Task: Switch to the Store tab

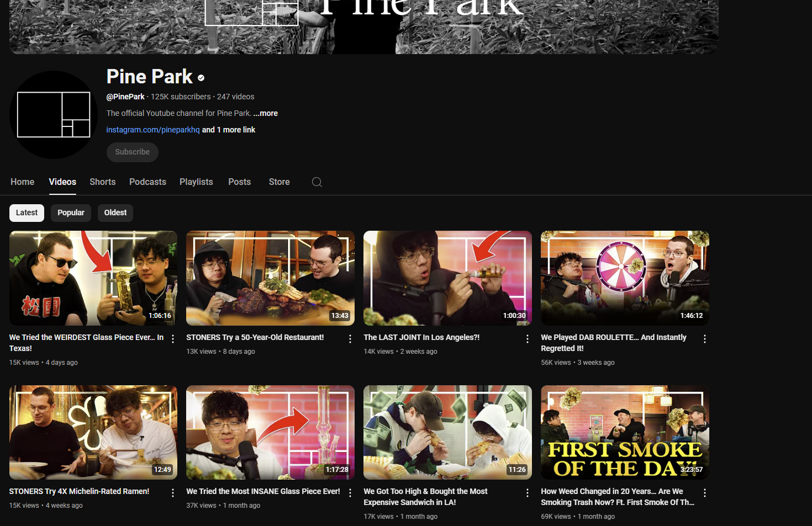Action: click(x=280, y=182)
